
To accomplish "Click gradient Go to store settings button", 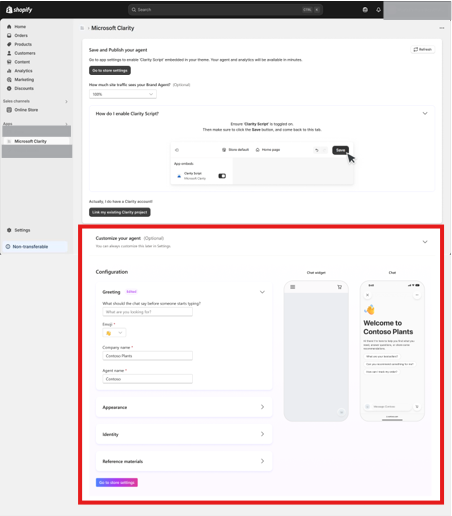I will pos(117,482).
